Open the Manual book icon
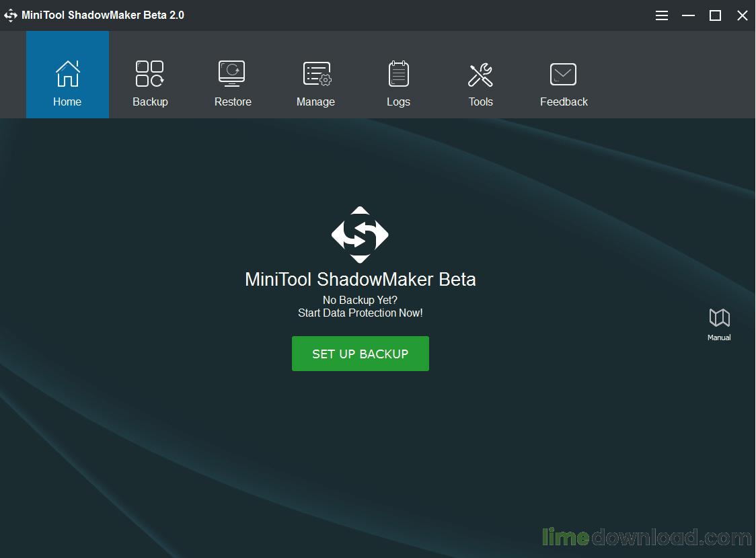Image resolution: width=756 pixels, height=558 pixels. click(x=719, y=318)
